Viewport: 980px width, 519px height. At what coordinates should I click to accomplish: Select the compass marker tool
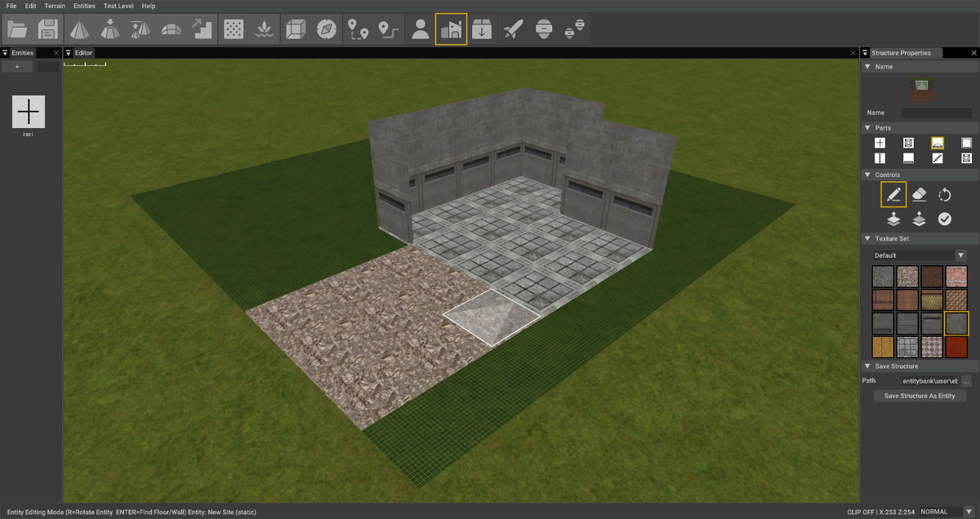pyautogui.click(x=326, y=29)
